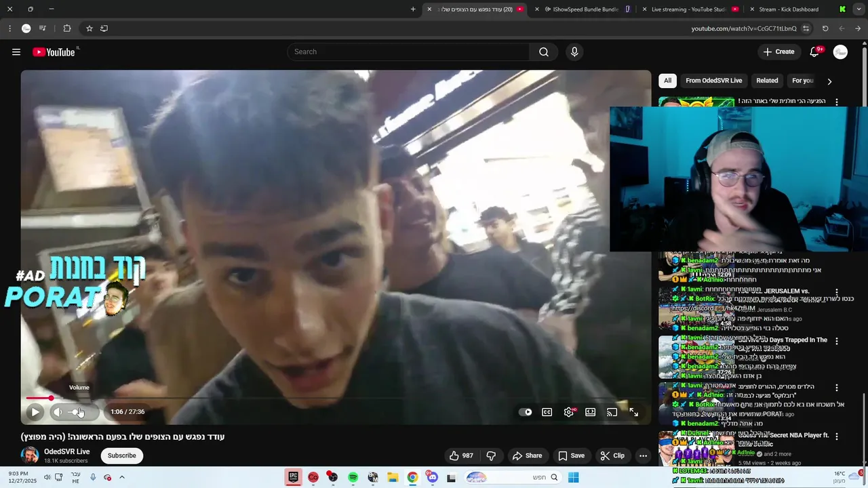The height and width of the screenshot is (488, 868).
Task: Open a new browser tab with plus
Action: pyautogui.click(x=413, y=9)
